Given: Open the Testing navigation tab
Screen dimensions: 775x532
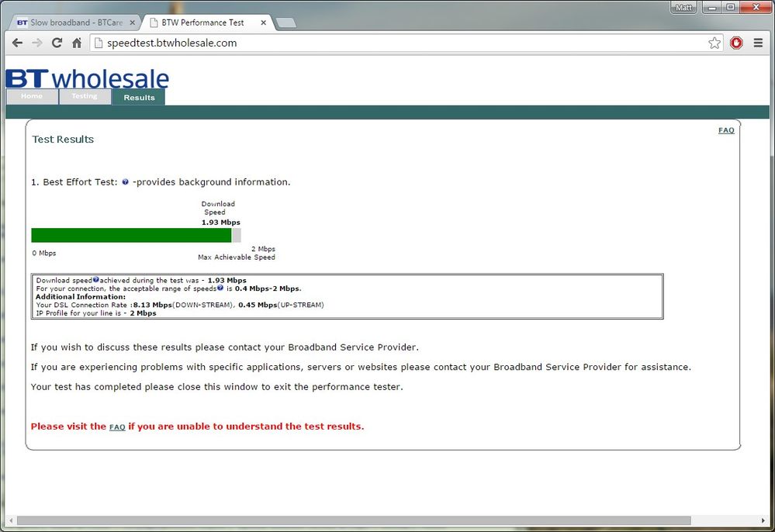Looking at the screenshot, I should (85, 96).
